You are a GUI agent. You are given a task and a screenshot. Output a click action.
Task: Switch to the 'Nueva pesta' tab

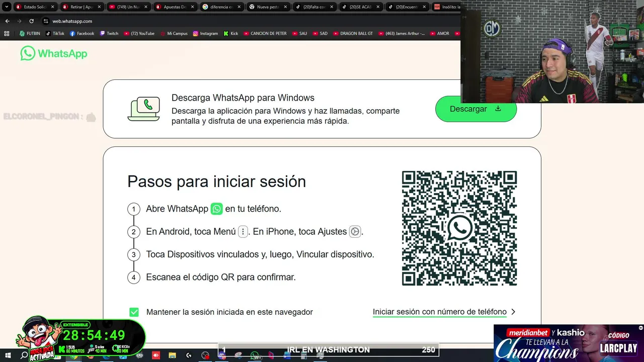[268, 7]
